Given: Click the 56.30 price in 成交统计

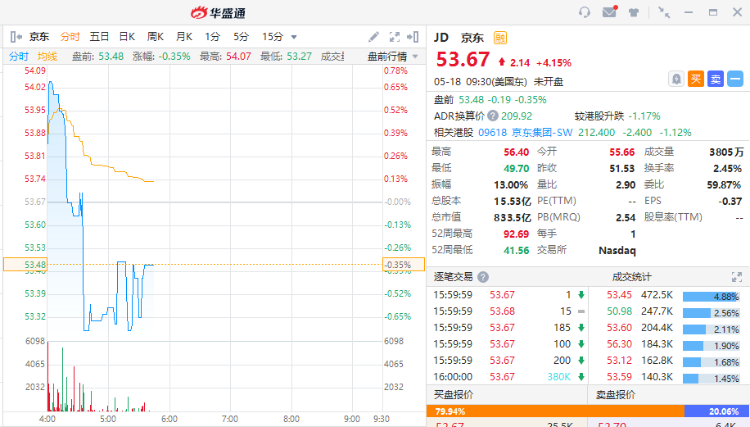Looking at the screenshot, I should [x=619, y=344].
